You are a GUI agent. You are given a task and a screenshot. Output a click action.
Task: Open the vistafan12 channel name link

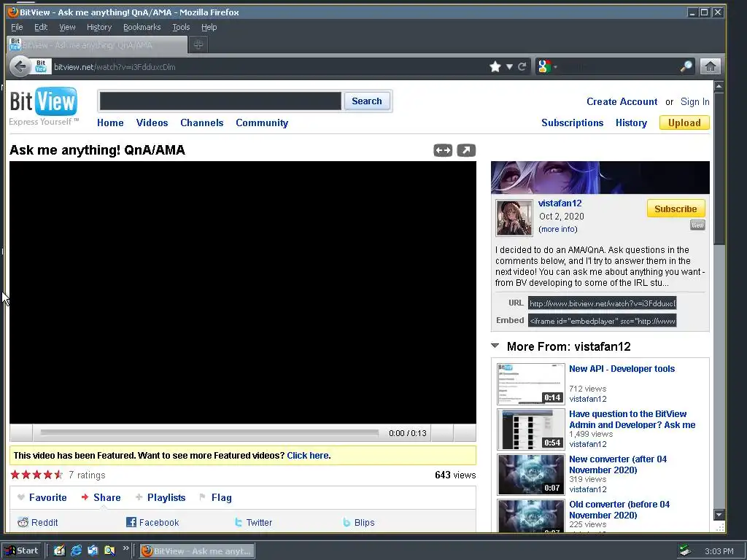click(560, 203)
